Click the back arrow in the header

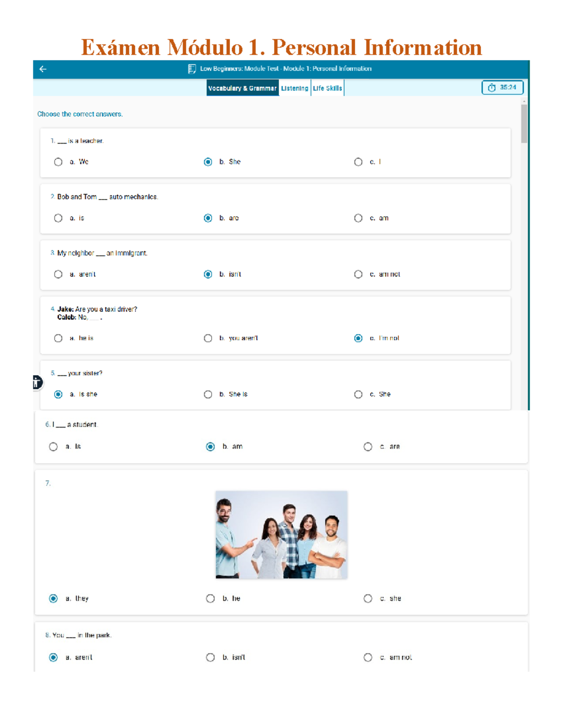[x=43, y=68]
